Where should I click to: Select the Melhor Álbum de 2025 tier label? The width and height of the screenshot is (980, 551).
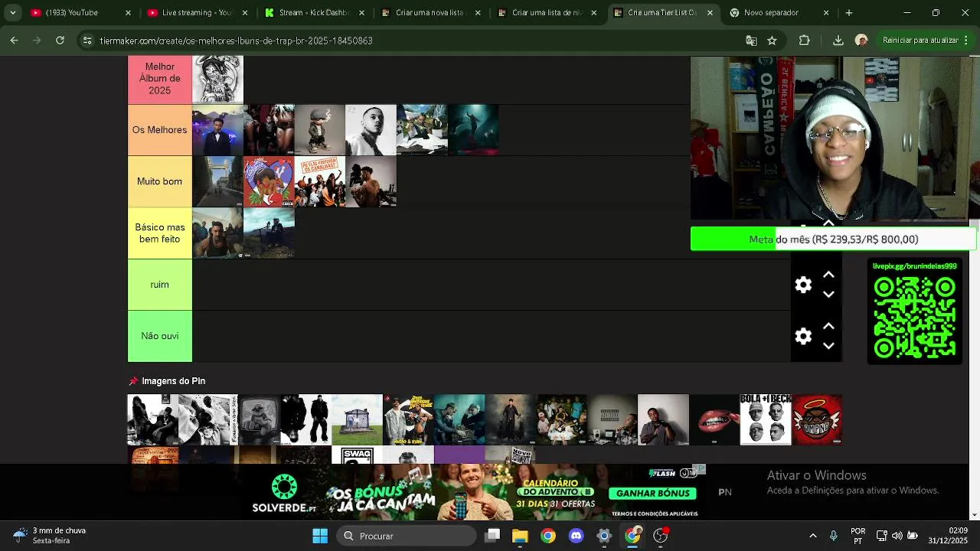coord(159,79)
